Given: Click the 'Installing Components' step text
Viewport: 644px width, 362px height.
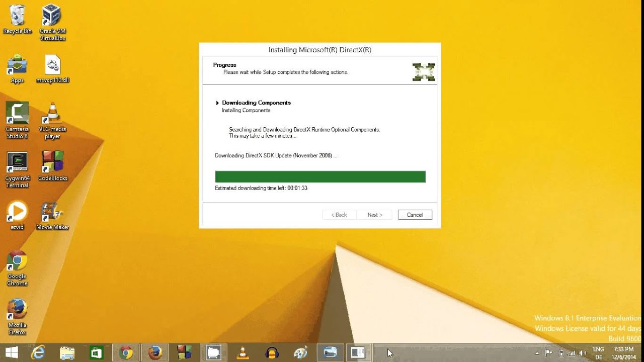Looking at the screenshot, I should click(246, 110).
